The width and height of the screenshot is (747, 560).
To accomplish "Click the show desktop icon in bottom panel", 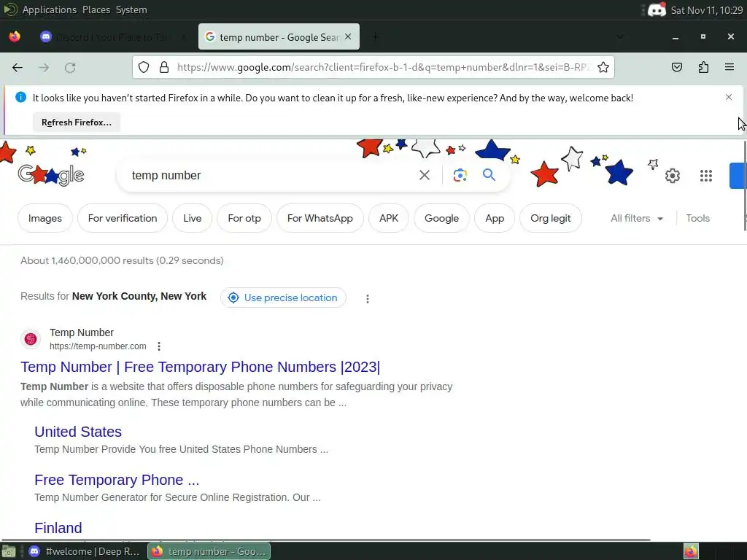I will tap(9, 551).
